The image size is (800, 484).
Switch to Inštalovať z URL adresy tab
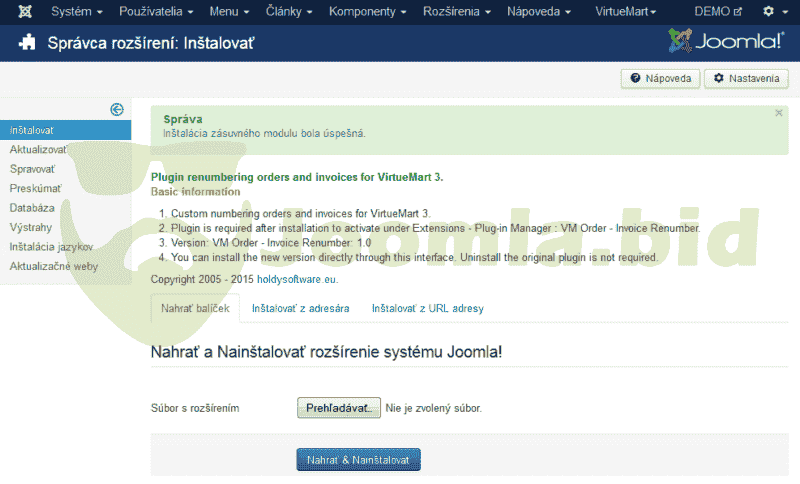point(427,309)
